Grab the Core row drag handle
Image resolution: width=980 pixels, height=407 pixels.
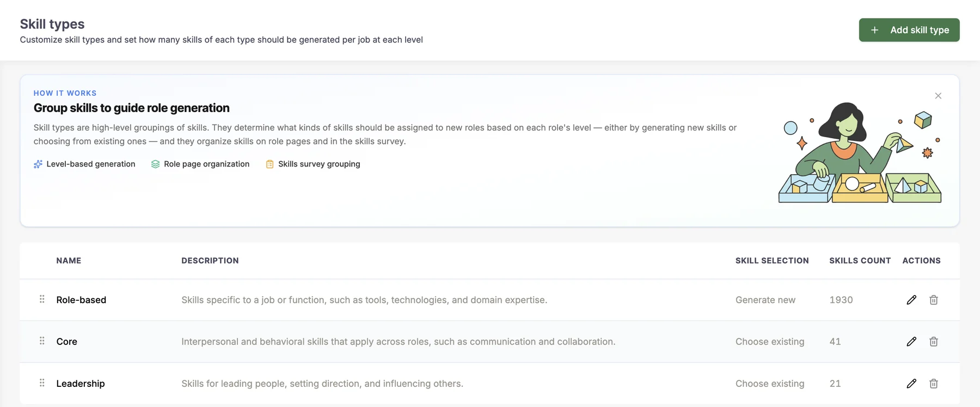tap(42, 341)
